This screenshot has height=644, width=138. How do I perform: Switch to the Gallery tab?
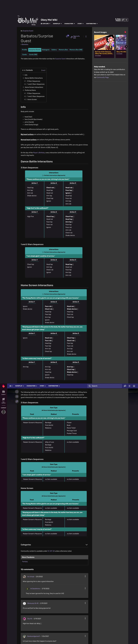[54, 50]
